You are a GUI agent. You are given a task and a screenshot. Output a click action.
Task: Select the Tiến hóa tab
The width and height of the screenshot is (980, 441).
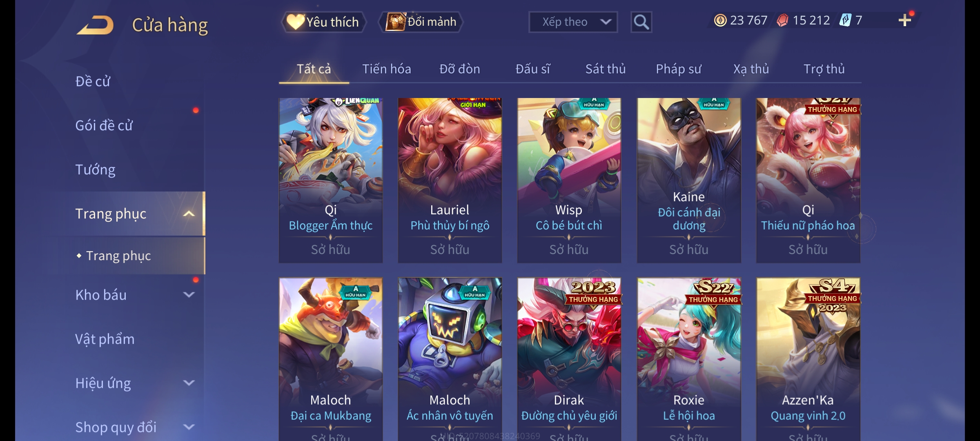click(386, 69)
